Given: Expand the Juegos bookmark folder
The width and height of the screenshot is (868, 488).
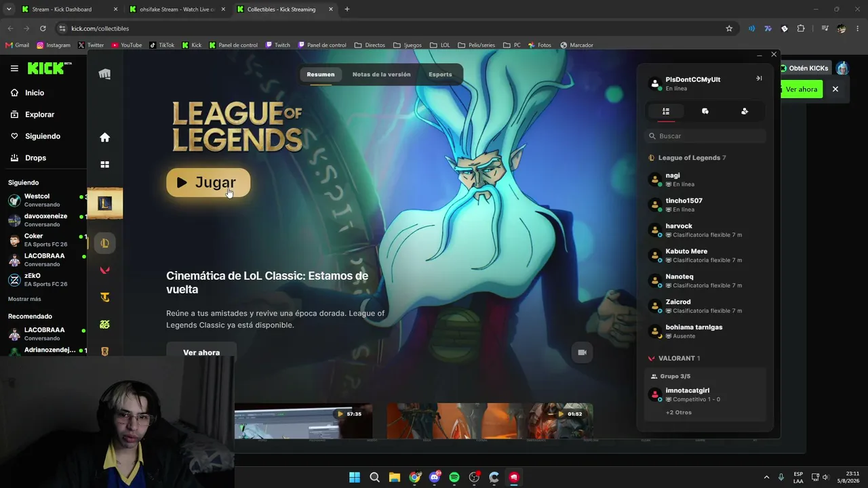Looking at the screenshot, I should [x=408, y=45].
